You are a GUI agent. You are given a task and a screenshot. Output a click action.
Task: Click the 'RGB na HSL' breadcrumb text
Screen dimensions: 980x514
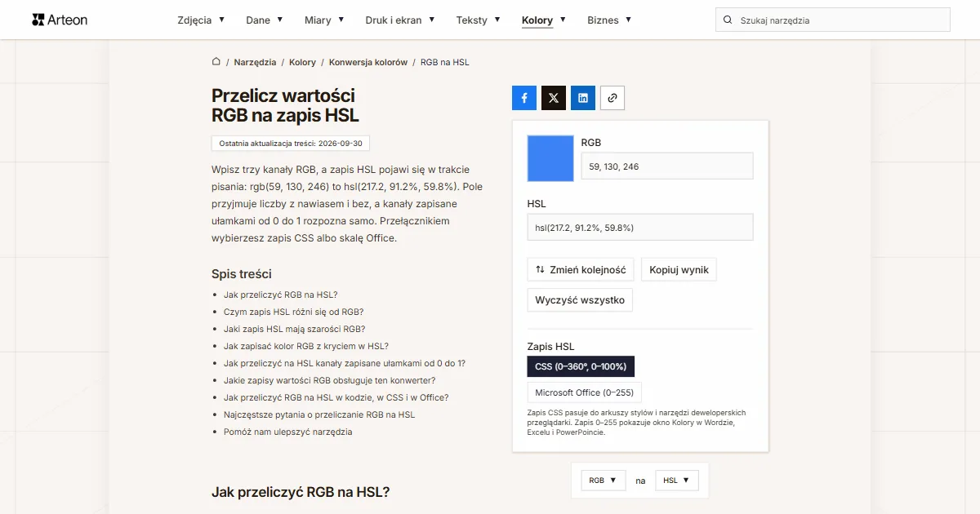pyautogui.click(x=445, y=62)
